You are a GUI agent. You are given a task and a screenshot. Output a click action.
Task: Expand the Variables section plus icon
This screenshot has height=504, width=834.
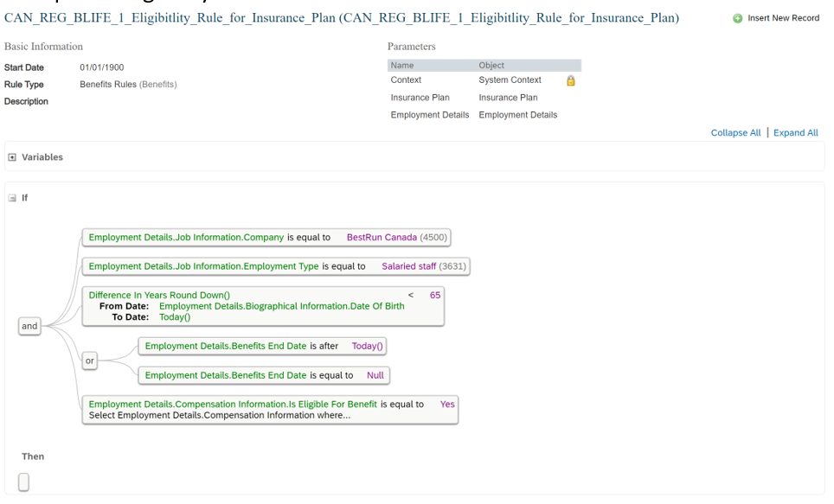pos(12,157)
